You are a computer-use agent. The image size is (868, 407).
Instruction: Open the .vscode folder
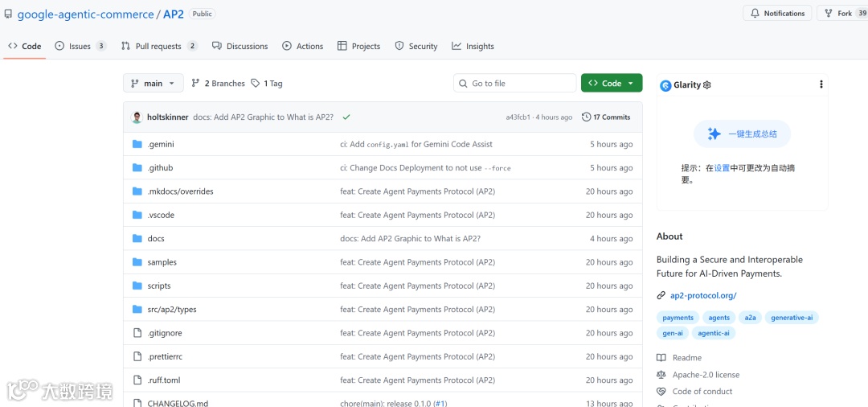(161, 215)
